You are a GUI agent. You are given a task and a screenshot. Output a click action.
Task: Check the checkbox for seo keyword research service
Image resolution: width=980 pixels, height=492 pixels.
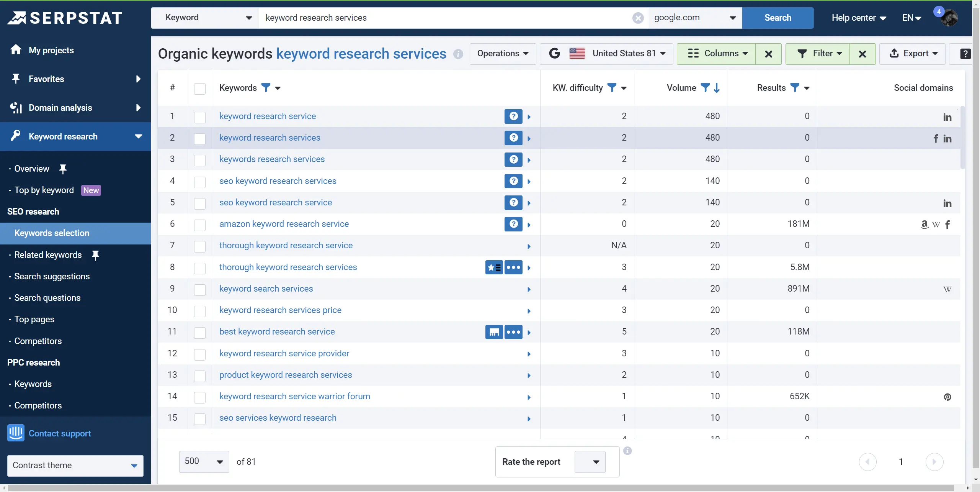[199, 203]
